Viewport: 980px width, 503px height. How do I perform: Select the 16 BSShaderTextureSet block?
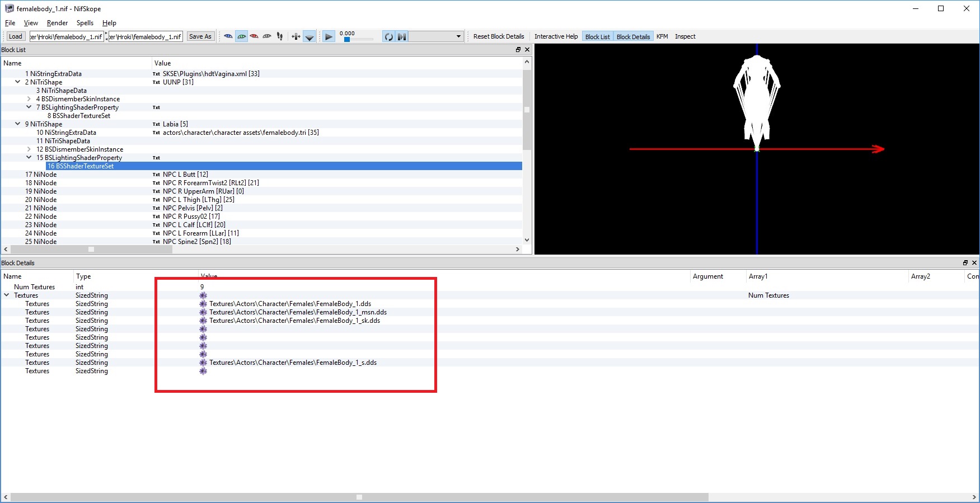click(x=81, y=166)
